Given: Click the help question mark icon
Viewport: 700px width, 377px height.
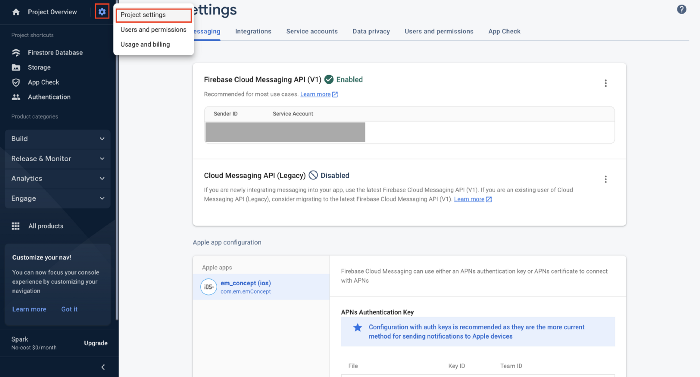Looking at the screenshot, I should [681, 9].
